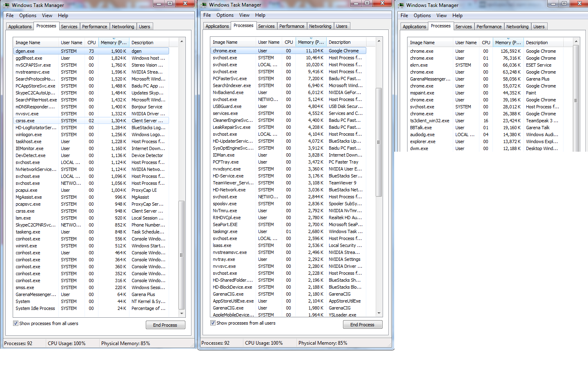
Task: Toggle 'Show processes from all users' in middle window
Action: pos(213,323)
